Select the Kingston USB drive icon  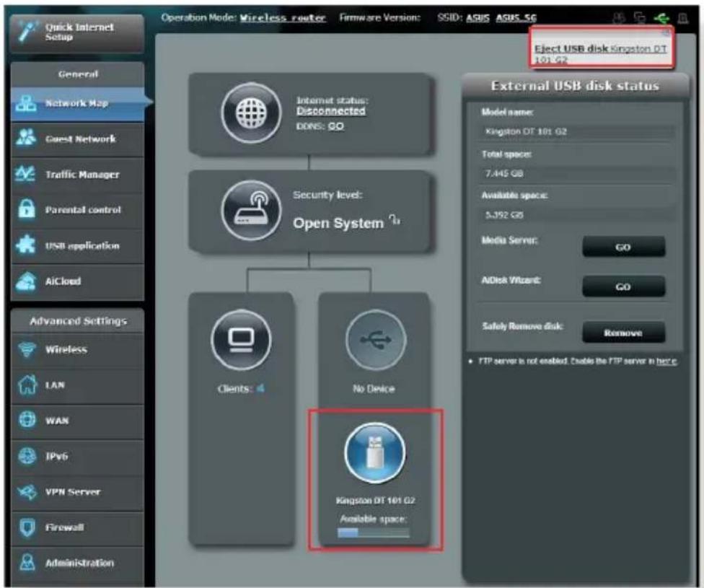[x=375, y=453]
